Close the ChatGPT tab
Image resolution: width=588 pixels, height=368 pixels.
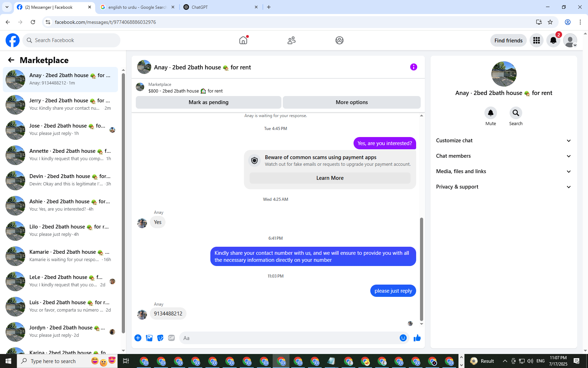click(x=256, y=7)
